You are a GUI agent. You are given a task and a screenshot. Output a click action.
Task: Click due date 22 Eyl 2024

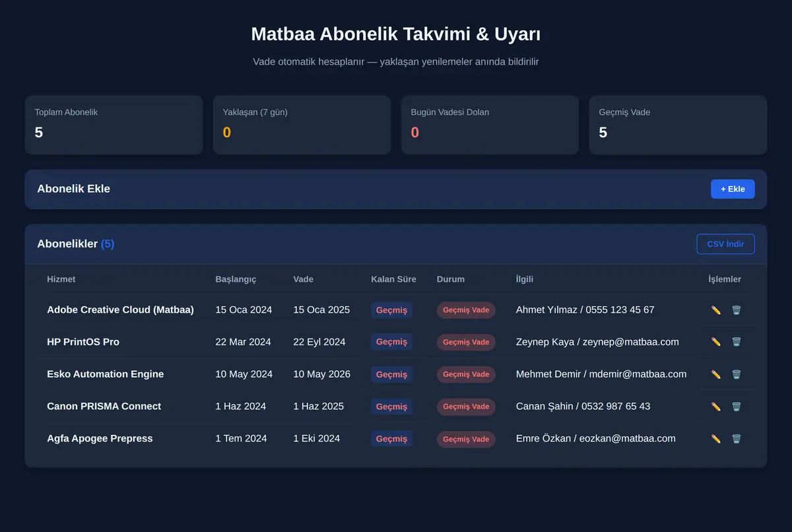click(319, 342)
